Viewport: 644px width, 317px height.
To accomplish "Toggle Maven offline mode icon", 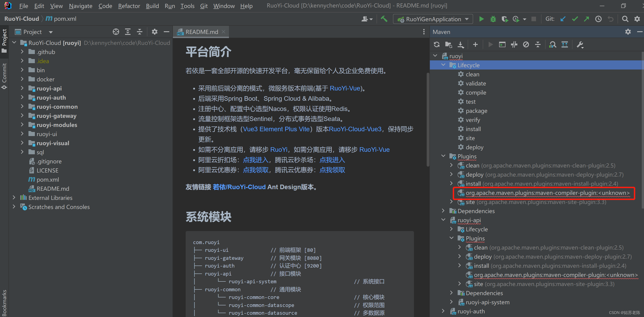I will pos(514,44).
